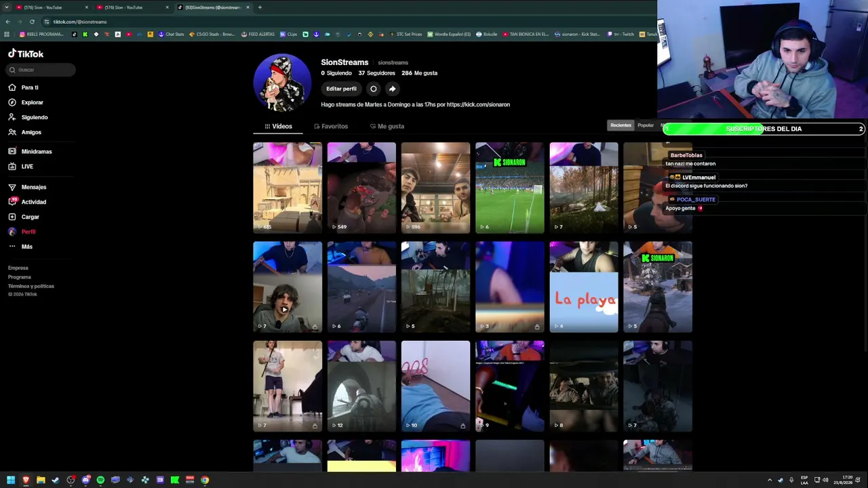Open the FEED ALERTAS bookmark
868x488 pixels.
(258, 35)
